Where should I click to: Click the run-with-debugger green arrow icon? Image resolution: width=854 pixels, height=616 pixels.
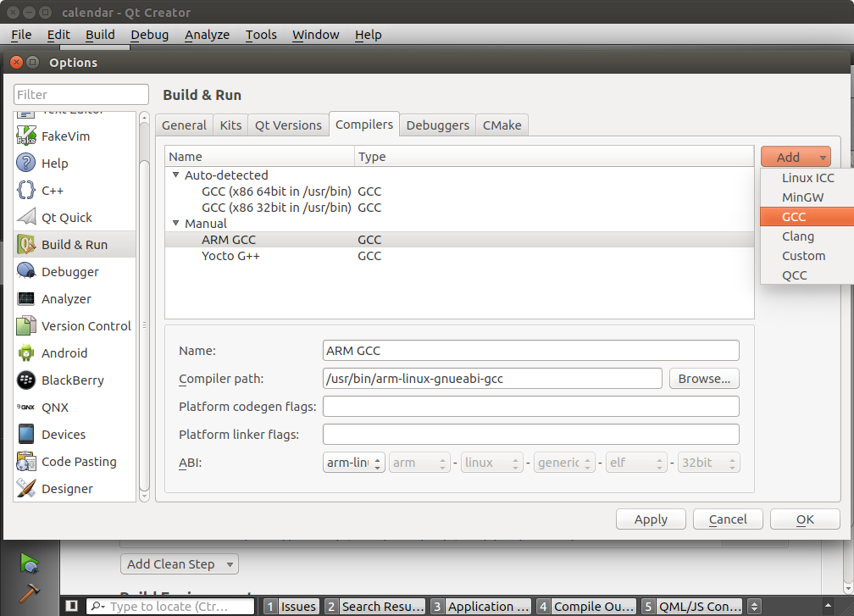(x=30, y=563)
